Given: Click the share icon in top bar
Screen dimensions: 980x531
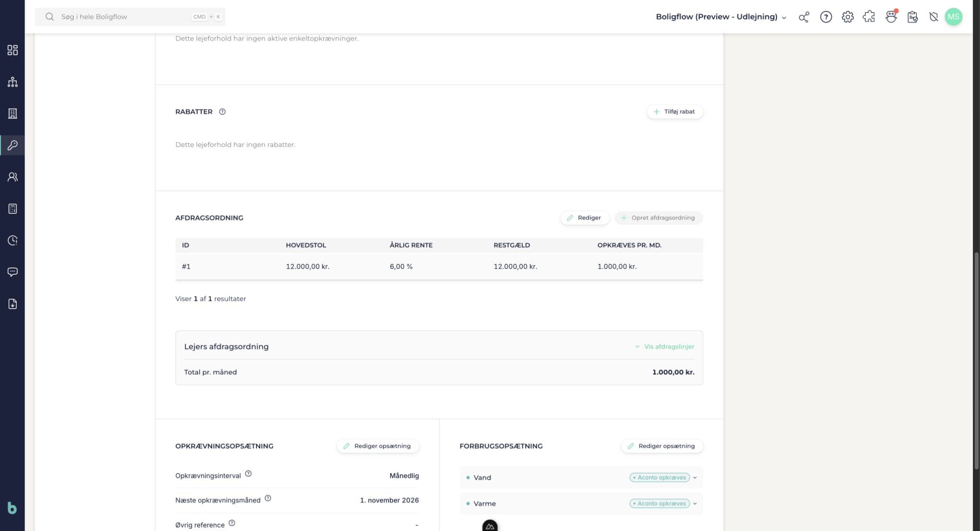Looking at the screenshot, I should [x=804, y=17].
